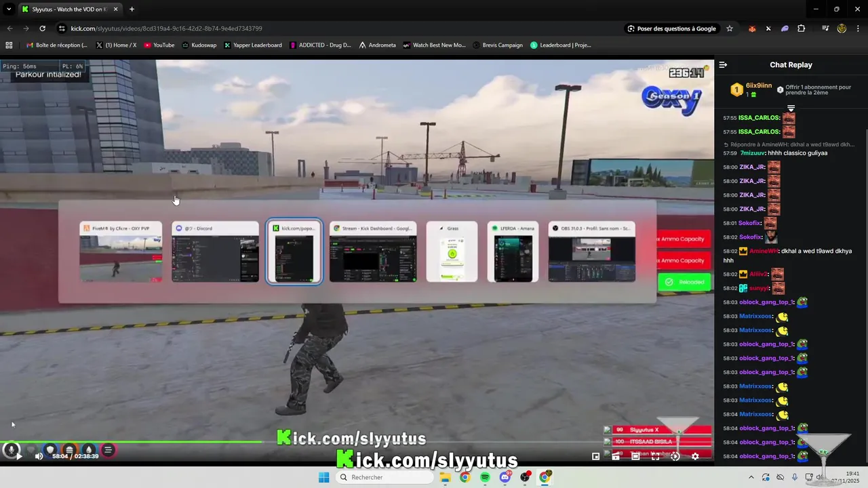This screenshot has height=488, width=868.
Task: Click the tray microphone icon
Action: [795, 477]
